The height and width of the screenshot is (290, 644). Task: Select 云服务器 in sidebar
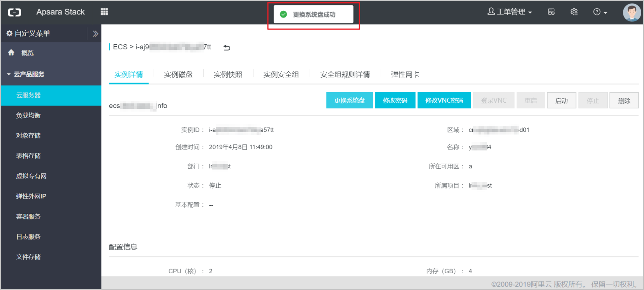tap(51, 95)
